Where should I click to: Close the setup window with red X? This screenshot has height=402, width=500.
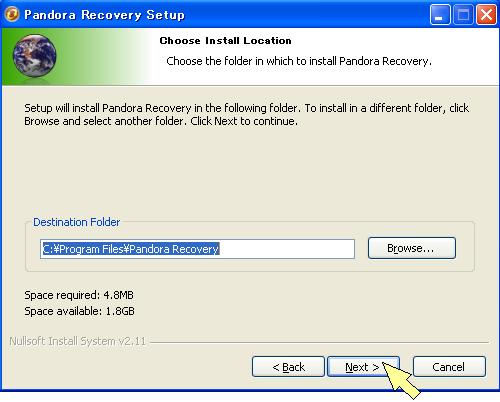tap(486, 15)
